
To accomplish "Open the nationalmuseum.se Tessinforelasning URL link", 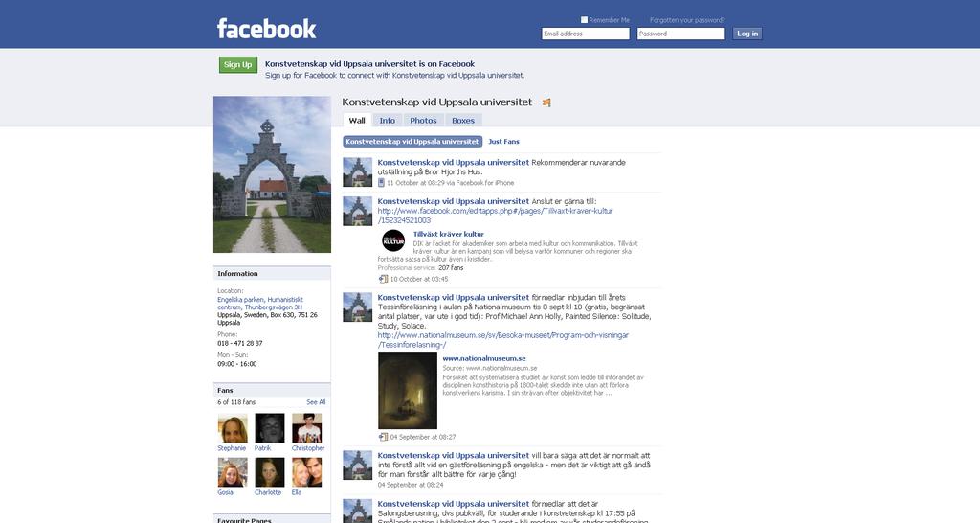I will click(503, 340).
